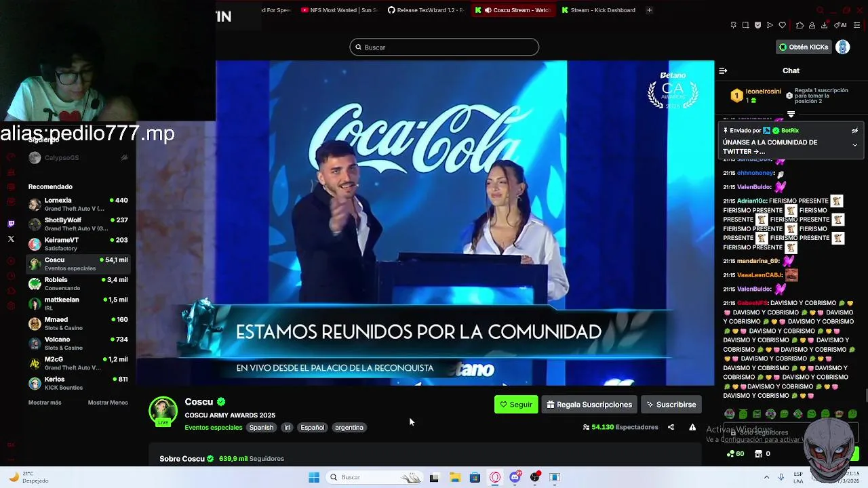Switch to Coscu Stream tab
Viewport: 868px width, 488px height.
[513, 10]
